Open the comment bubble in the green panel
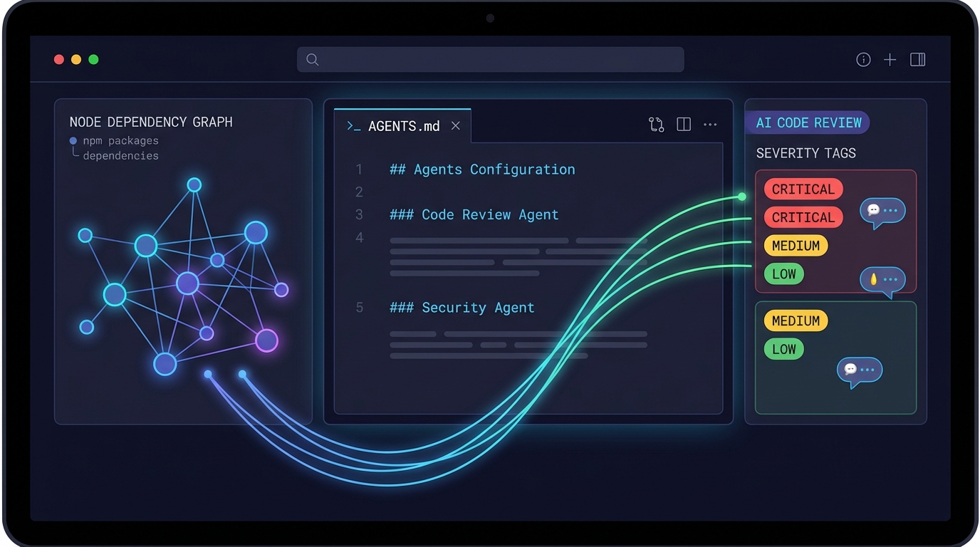980x547 pixels. (x=859, y=370)
